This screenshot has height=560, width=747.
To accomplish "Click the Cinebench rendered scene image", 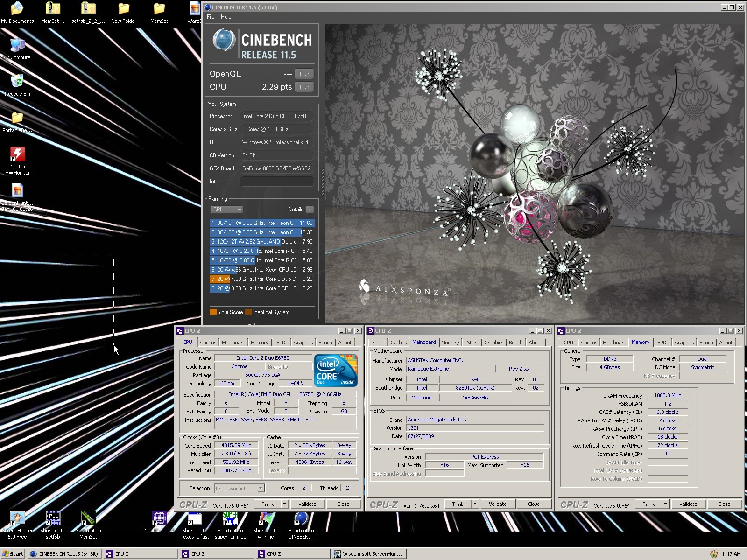I will 535,173.
